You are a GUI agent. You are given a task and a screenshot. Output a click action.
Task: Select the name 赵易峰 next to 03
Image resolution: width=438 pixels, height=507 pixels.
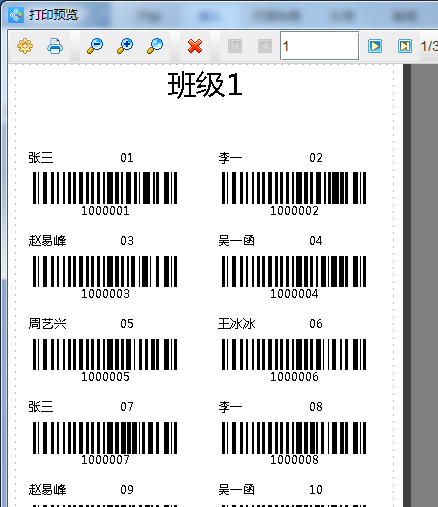click(47, 241)
